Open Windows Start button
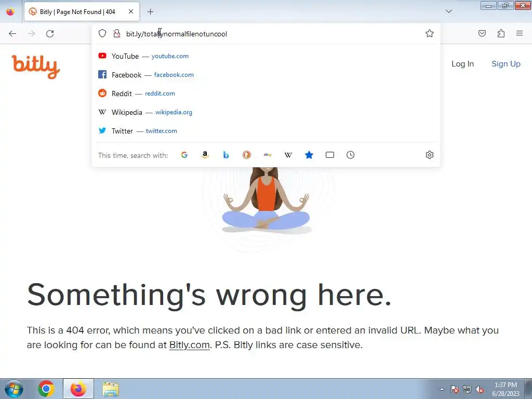Image resolution: width=532 pixels, height=399 pixels. (14, 389)
